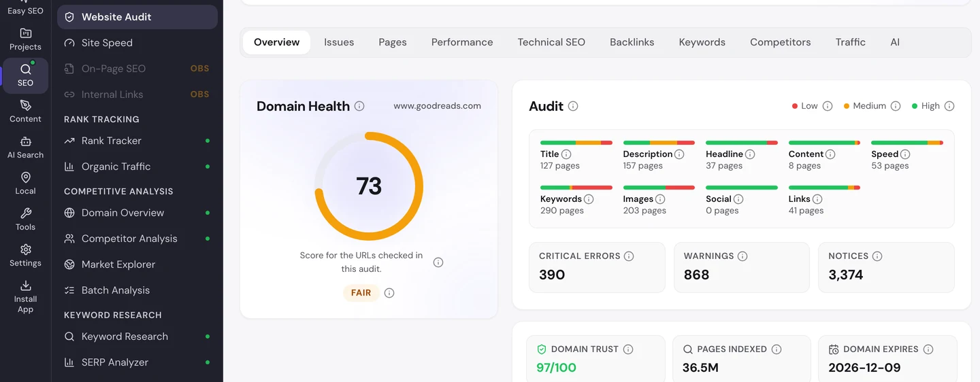Click the Pages Indexed info icon

[x=777, y=349]
